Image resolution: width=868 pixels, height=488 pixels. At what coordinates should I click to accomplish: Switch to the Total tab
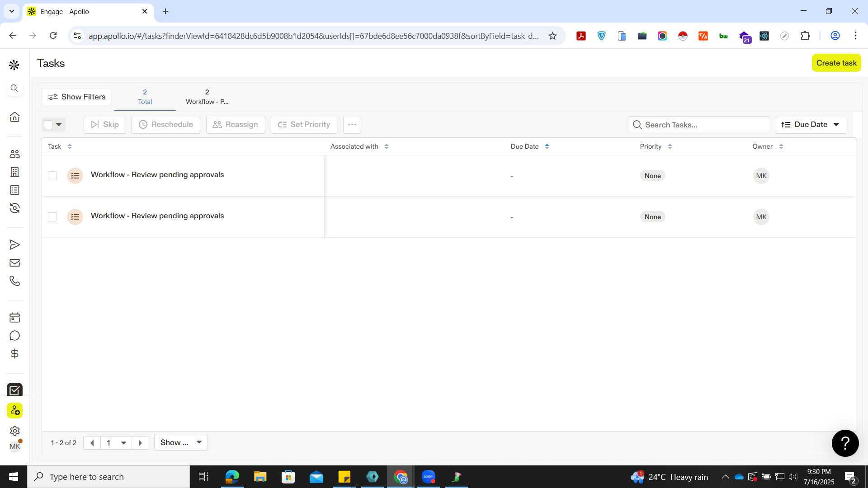click(145, 97)
